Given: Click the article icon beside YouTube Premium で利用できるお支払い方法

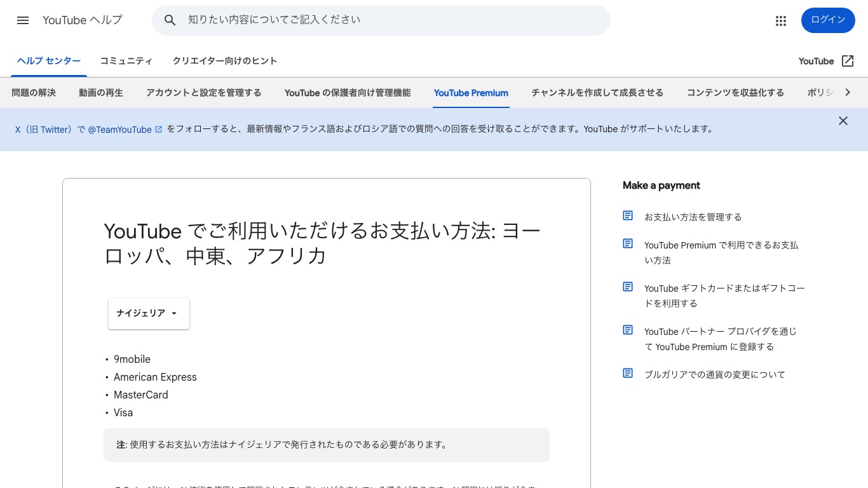Looking at the screenshot, I should click(628, 244).
